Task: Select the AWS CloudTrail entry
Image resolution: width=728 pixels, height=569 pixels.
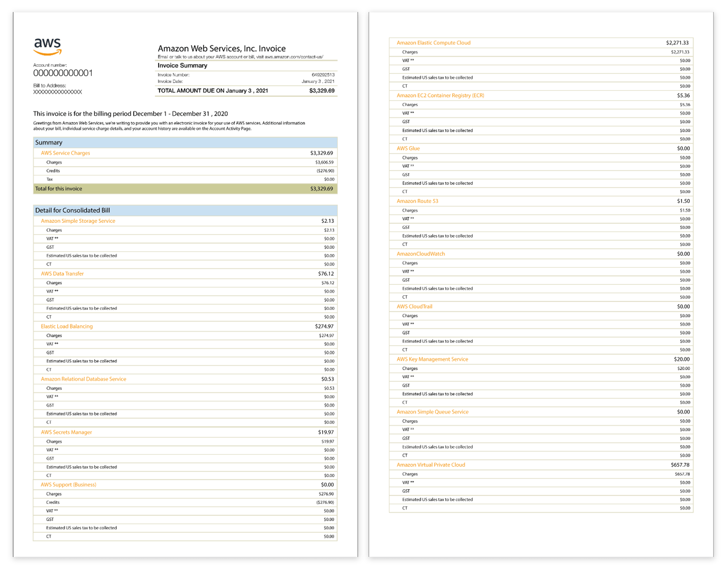Action: [x=414, y=307]
